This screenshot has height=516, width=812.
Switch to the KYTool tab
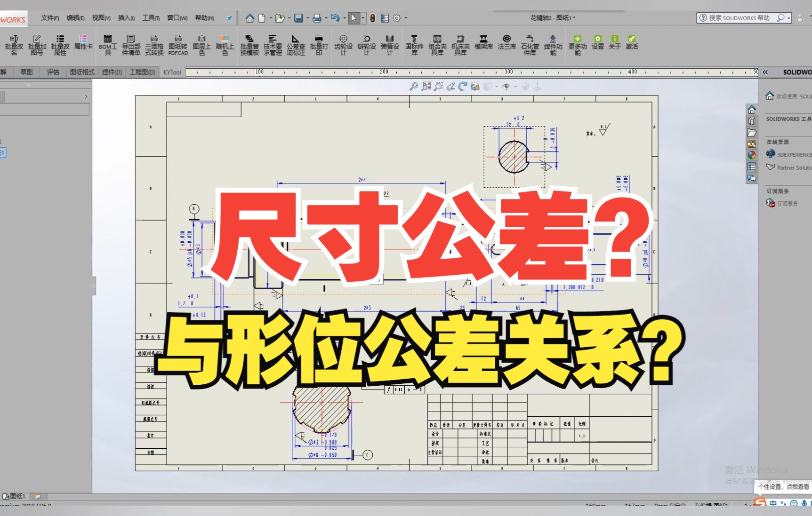(x=172, y=72)
